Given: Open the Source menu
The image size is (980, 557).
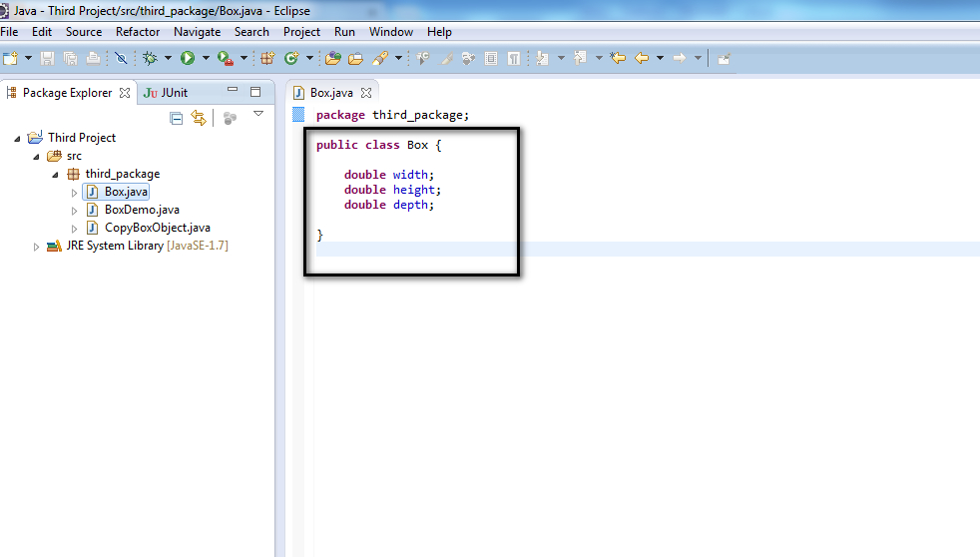Looking at the screenshot, I should coord(84,32).
